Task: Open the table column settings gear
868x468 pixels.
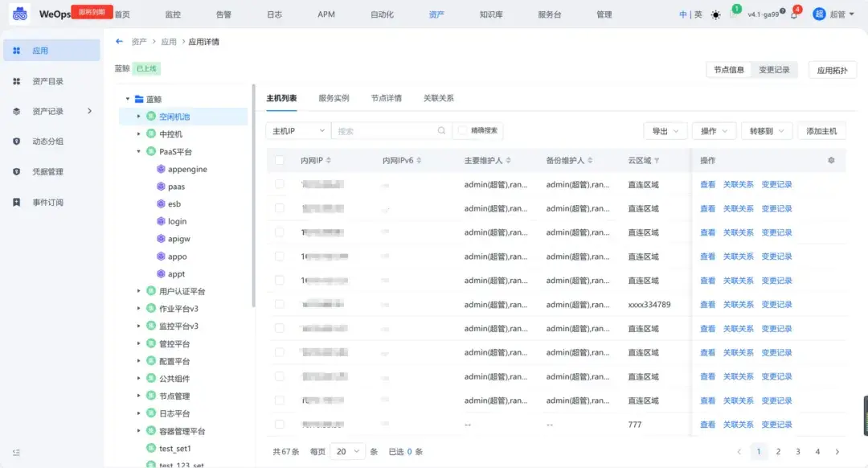Action: tap(831, 160)
